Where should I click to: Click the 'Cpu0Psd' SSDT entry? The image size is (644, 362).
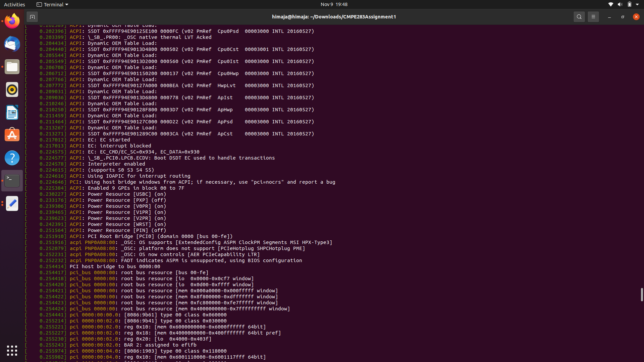(228, 31)
